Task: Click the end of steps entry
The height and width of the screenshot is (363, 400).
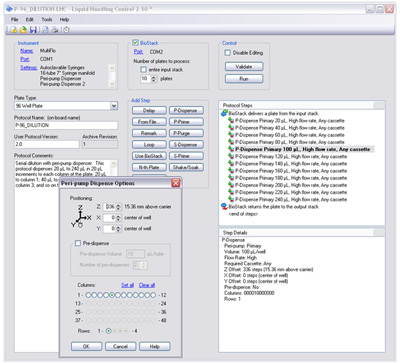Action: [243, 214]
